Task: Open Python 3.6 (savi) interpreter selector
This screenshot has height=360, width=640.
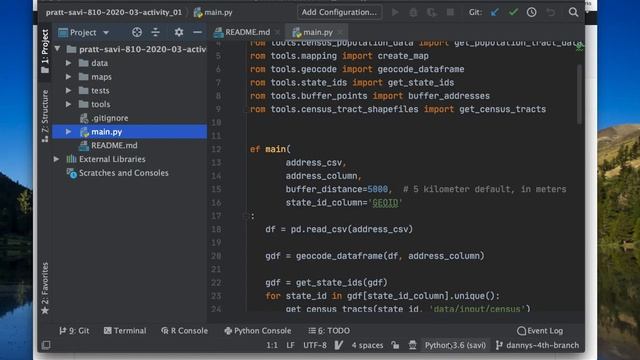Action: 455,345
